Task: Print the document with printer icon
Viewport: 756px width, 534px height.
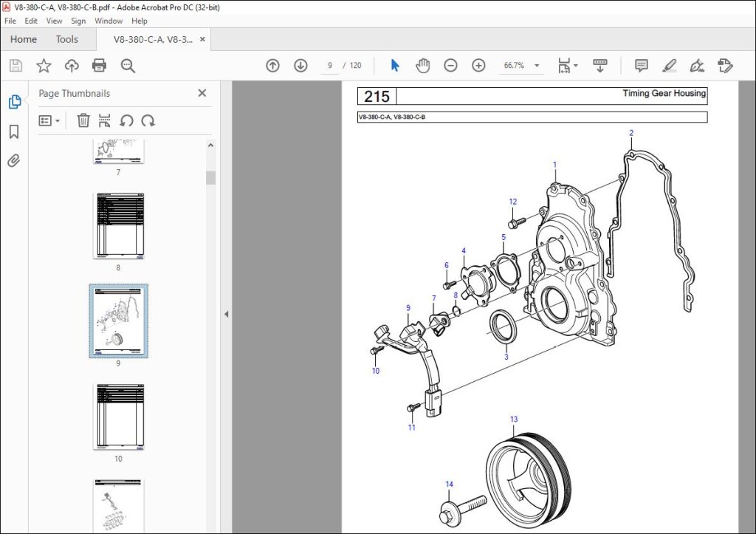Action: [x=100, y=66]
